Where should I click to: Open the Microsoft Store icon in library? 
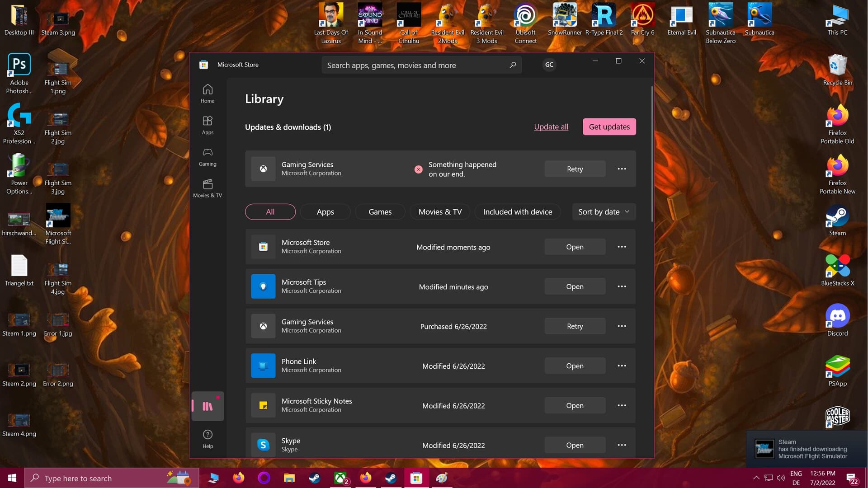click(x=263, y=246)
